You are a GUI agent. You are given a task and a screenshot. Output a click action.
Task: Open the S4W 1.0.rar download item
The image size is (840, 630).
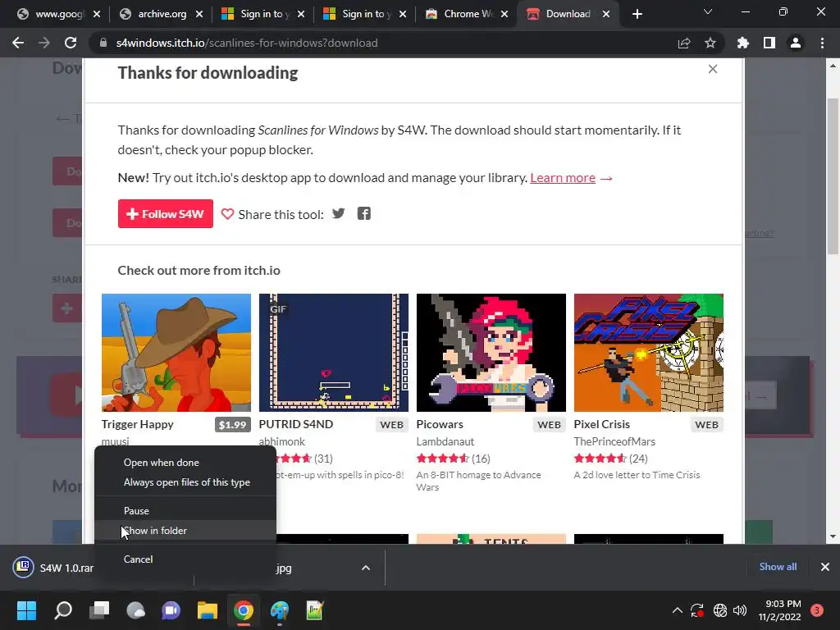tap(53, 568)
